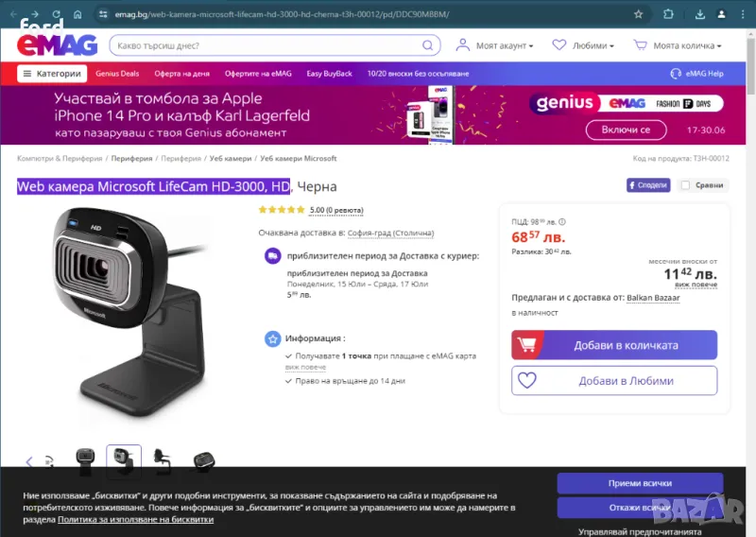Click the search input field

[267, 45]
